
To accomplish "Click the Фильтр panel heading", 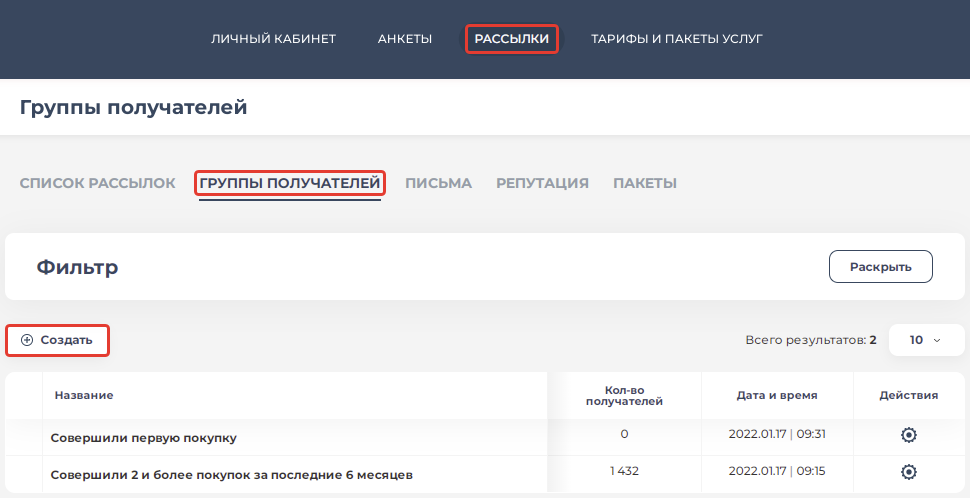I will tap(77, 267).
